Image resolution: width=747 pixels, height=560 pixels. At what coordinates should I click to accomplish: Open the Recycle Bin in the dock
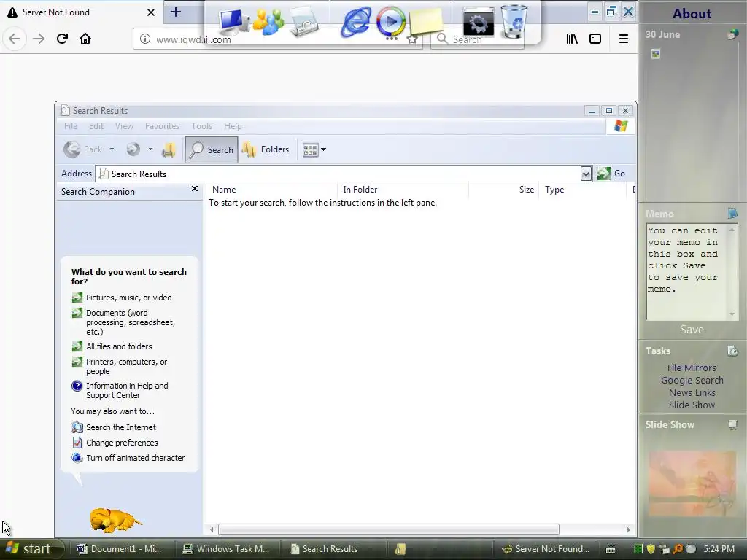[514, 21]
